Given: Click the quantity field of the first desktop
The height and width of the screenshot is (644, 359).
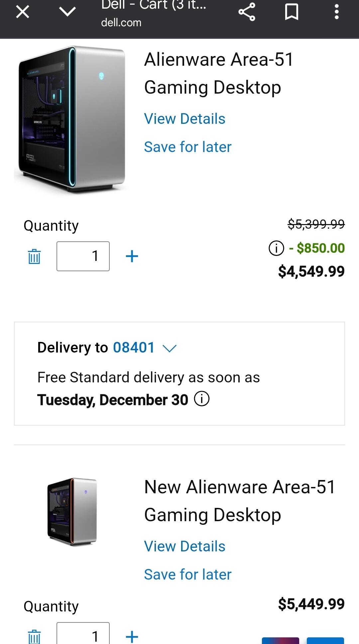Looking at the screenshot, I should [83, 256].
